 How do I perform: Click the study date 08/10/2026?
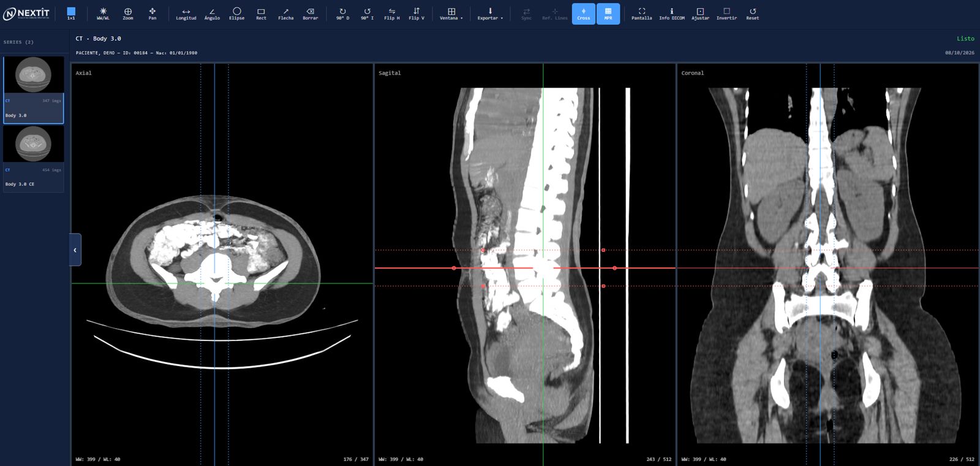[x=960, y=53]
